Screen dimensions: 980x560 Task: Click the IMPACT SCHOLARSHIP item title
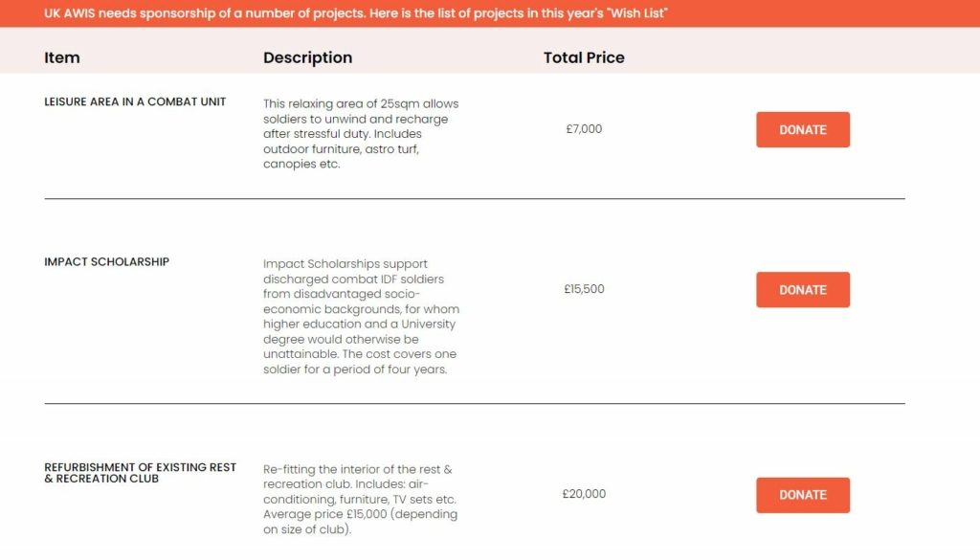click(x=106, y=262)
